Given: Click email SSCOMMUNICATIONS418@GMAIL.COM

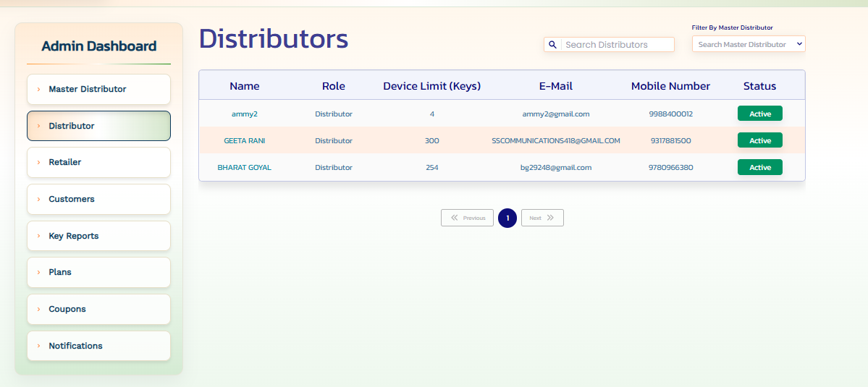Looking at the screenshot, I should pyautogui.click(x=556, y=141).
